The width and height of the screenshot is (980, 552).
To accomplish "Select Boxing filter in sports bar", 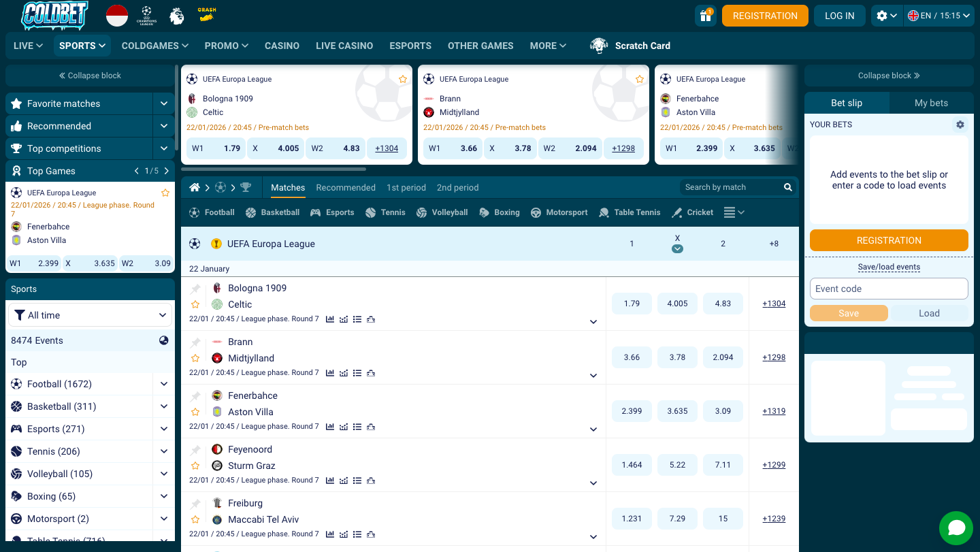I will tap(500, 212).
